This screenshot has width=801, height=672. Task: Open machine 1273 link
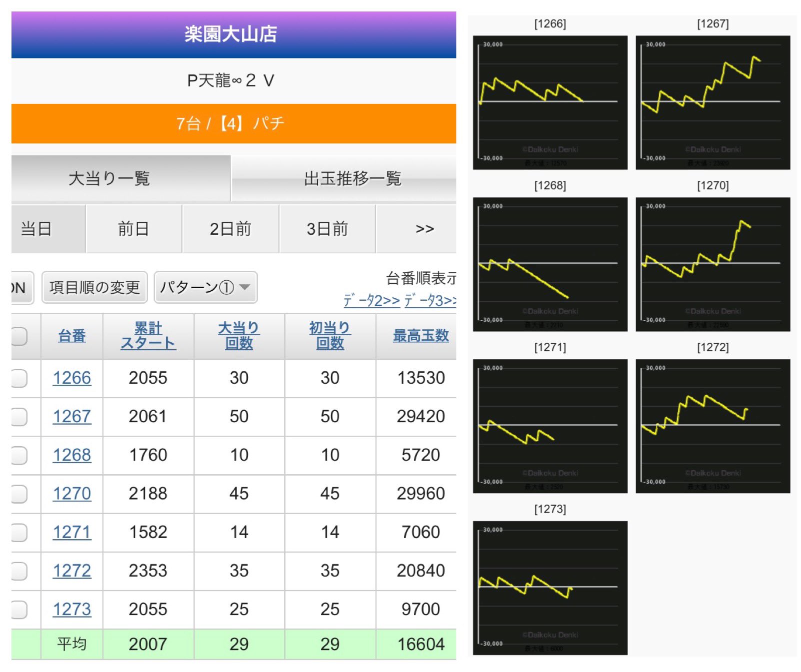coord(72,609)
